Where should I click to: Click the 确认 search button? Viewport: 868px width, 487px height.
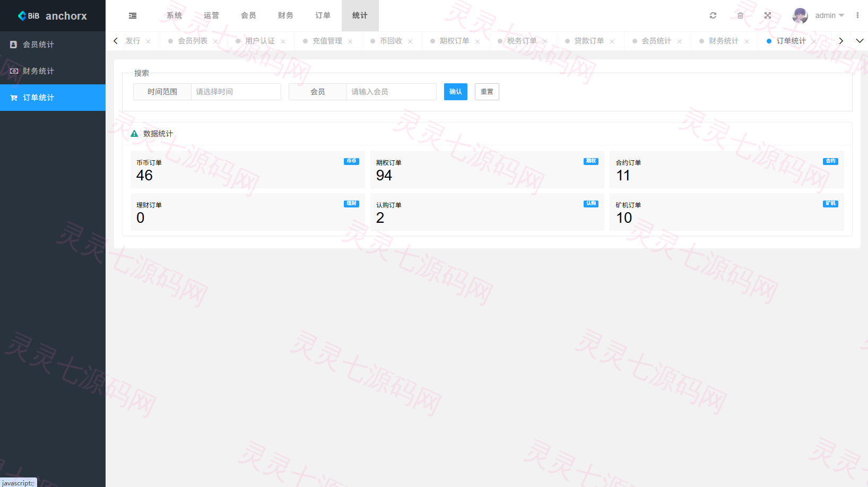click(x=456, y=92)
